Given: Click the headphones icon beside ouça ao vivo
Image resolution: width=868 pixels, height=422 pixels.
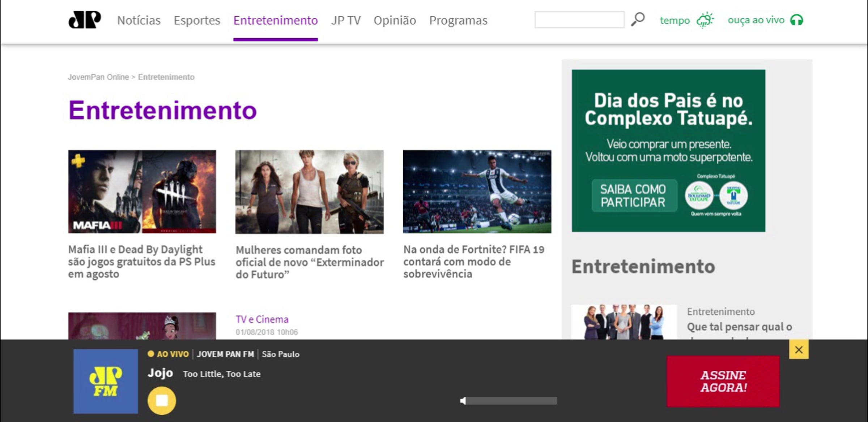Looking at the screenshot, I should point(797,20).
